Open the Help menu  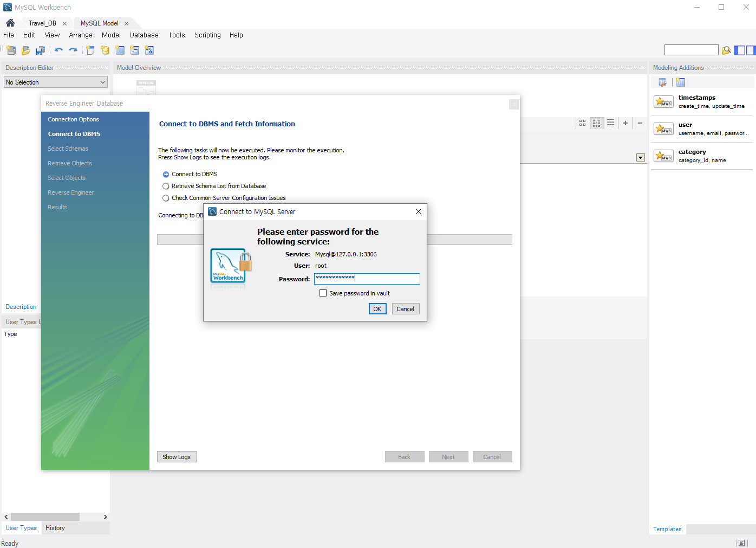click(x=236, y=35)
